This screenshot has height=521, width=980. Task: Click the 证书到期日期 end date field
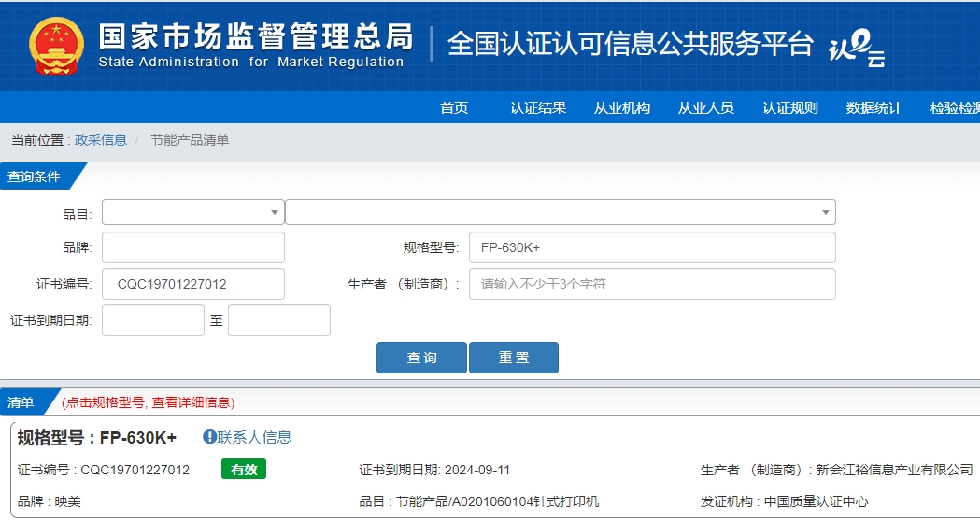click(x=279, y=320)
